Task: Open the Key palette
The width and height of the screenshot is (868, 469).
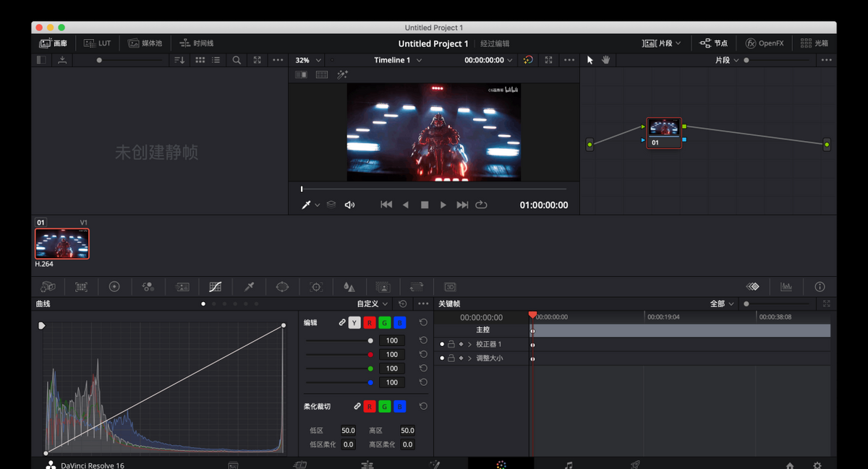Action: 383,287
